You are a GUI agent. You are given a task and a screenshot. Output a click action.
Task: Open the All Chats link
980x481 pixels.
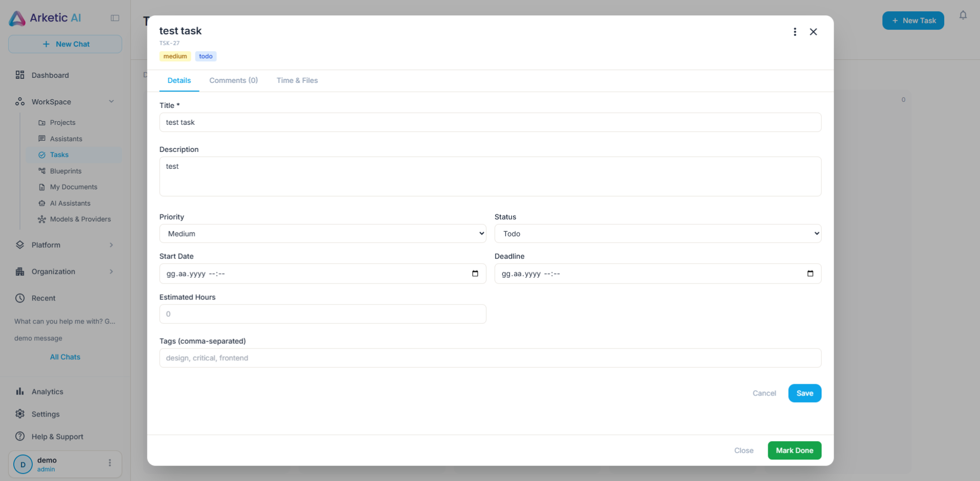point(65,357)
